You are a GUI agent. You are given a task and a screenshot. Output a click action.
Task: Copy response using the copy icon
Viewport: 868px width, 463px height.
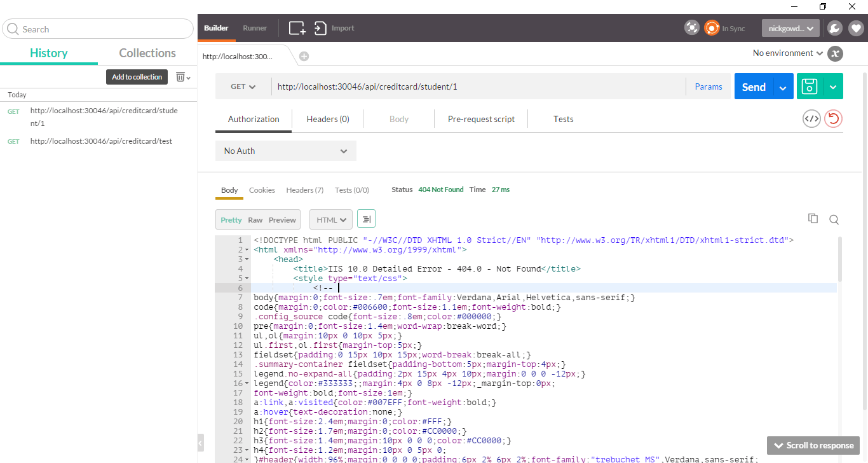point(813,219)
